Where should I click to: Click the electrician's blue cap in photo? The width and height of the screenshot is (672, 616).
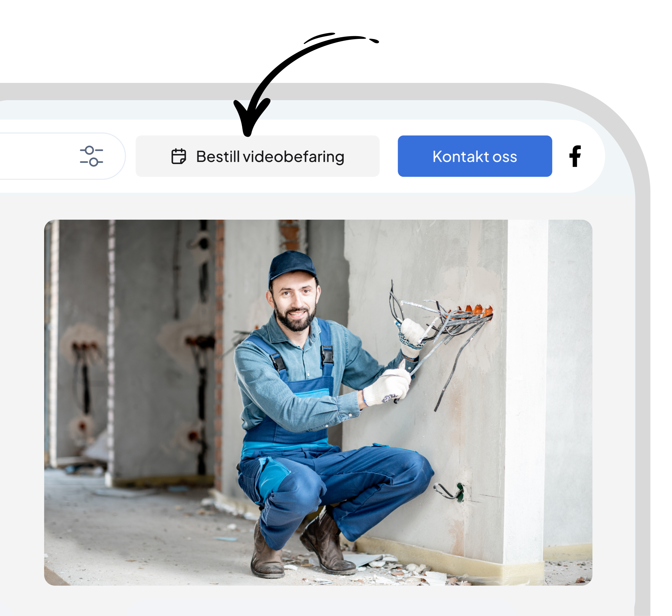coord(292,265)
